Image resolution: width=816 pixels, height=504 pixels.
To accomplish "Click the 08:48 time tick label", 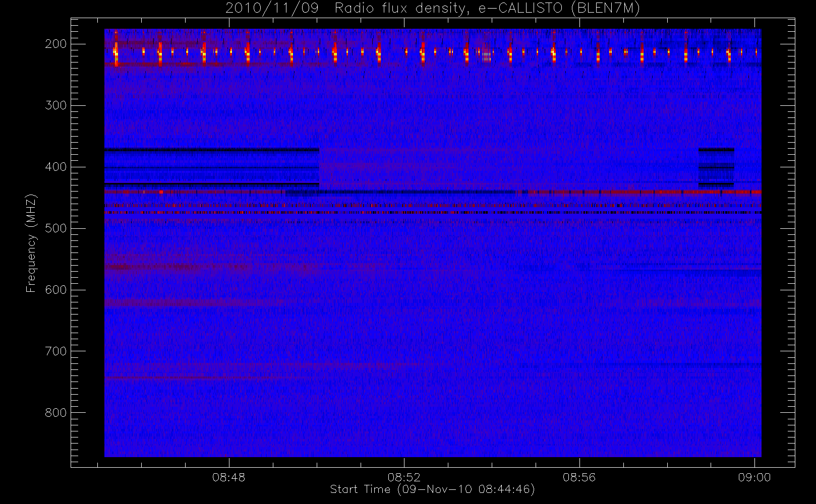I will point(228,477).
